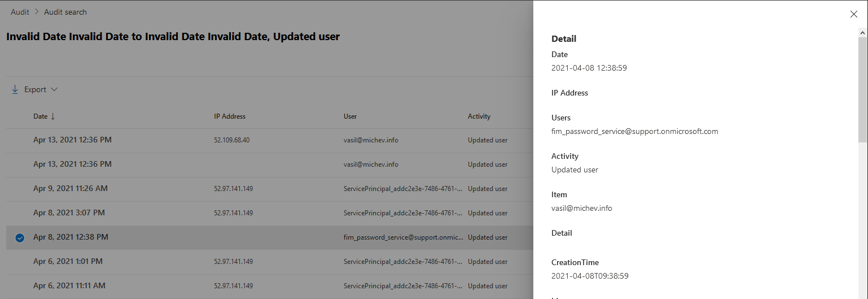The width and height of the screenshot is (868, 299).
Task: Uncheck the selected Apr 8 12:38 PM row
Action: 20,238
